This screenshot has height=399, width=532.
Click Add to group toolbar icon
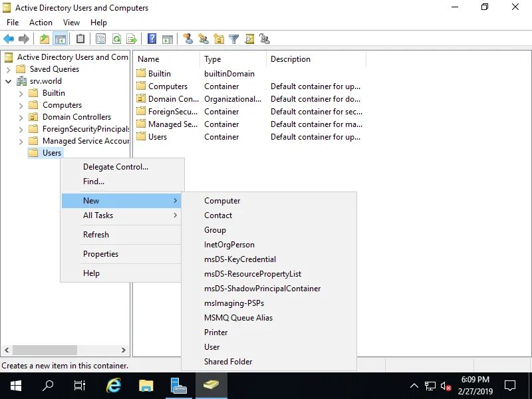(265, 39)
